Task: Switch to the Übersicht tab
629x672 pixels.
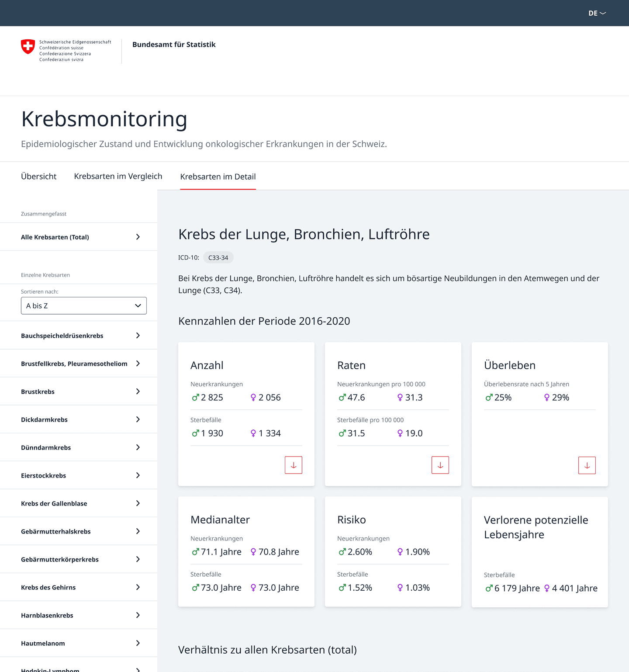Action: [38, 177]
